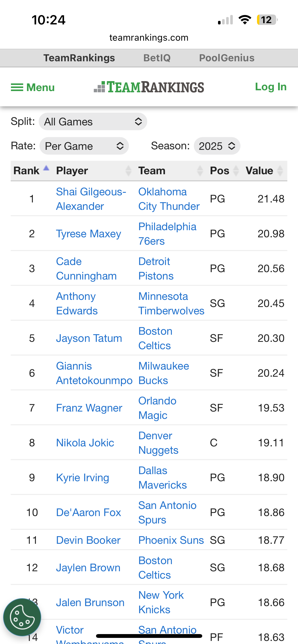Select the TeamRankings tab
The image size is (298, 644).
tap(79, 58)
